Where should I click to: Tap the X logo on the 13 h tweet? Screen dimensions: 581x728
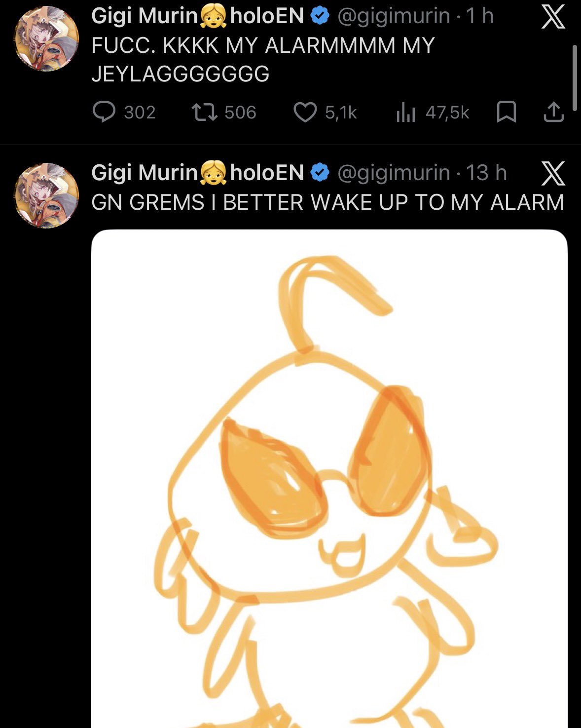(553, 173)
